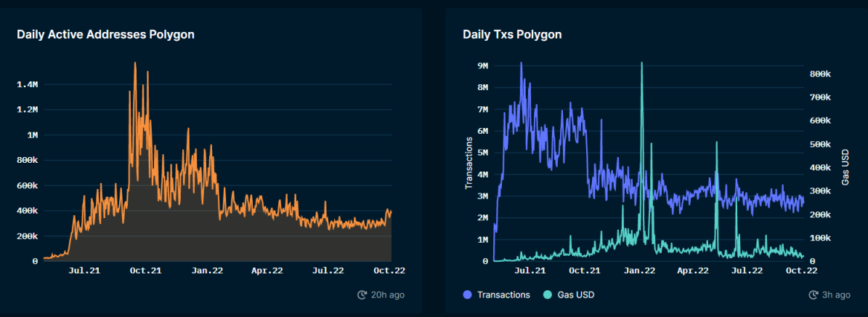Click the tallest orange peak near Oct.21
868x317 pixels.
[x=135, y=63]
